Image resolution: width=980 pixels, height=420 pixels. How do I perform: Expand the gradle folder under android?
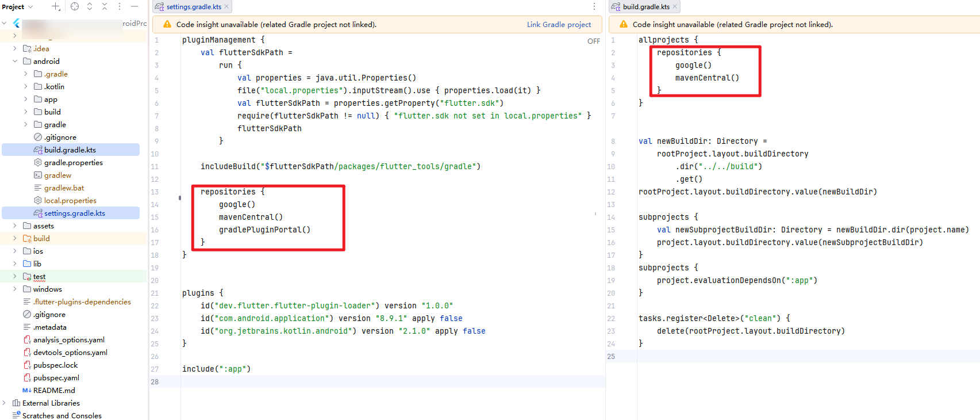tap(26, 124)
